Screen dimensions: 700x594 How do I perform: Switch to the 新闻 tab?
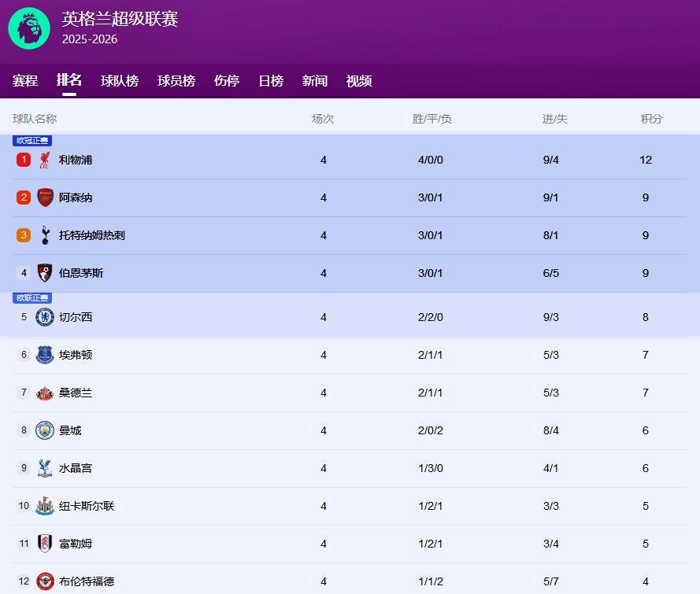315,81
